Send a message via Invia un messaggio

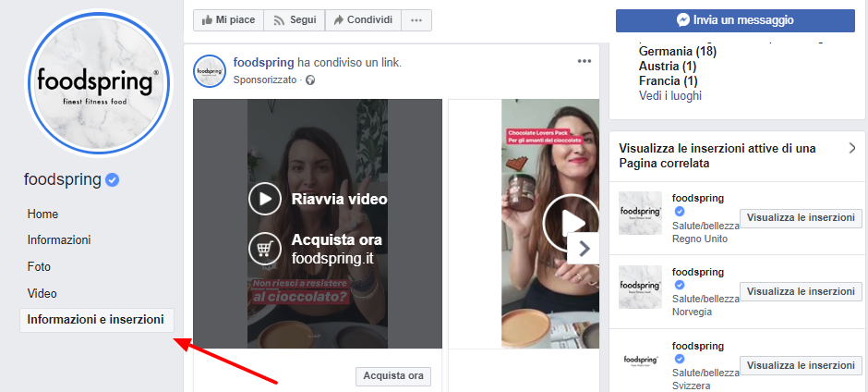735,20
